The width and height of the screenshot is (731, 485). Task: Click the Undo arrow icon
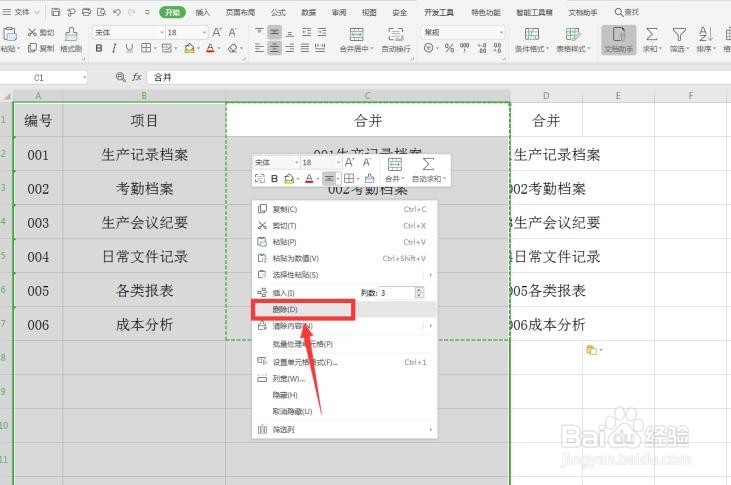(x=117, y=12)
